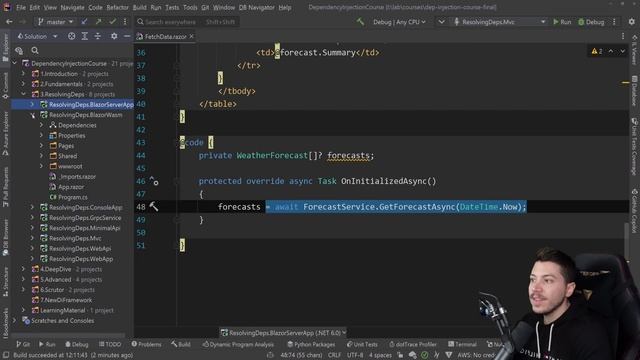Open the master branch dropdown
The width and height of the screenshot is (640, 360).
pyautogui.click(x=56, y=22)
